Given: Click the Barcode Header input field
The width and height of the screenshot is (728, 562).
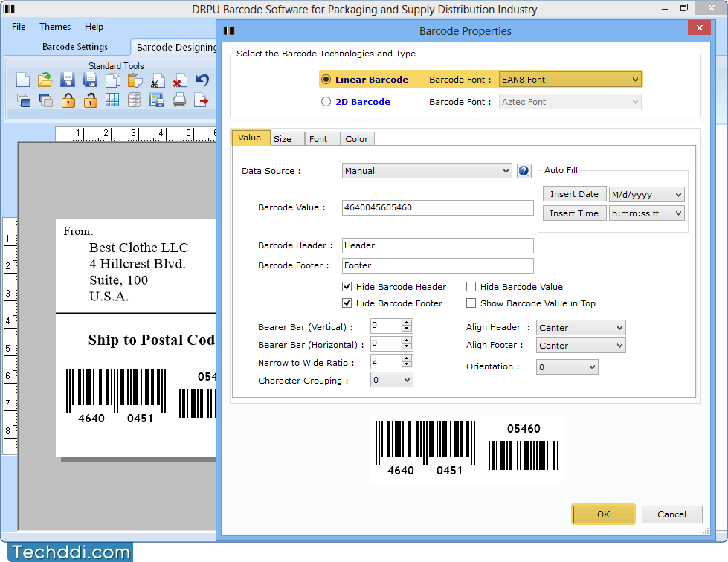Looking at the screenshot, I should click(437, 245).
